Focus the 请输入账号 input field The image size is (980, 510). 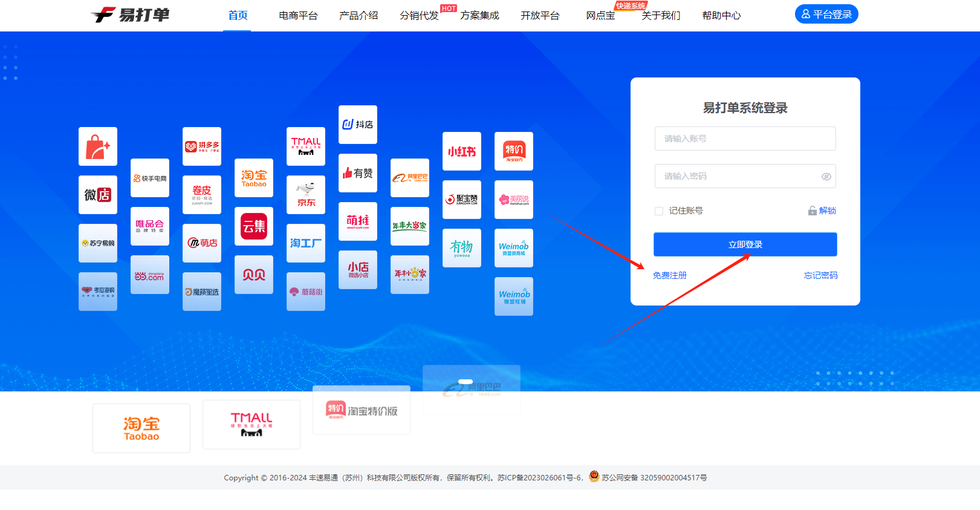745,139
